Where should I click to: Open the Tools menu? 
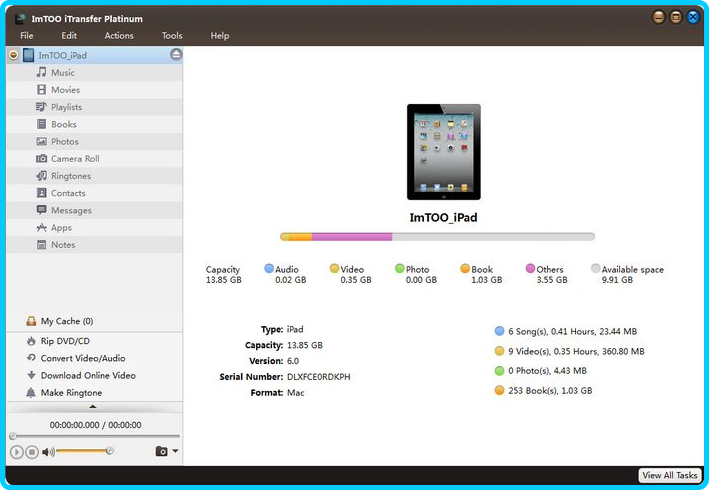tap(172, 36)
